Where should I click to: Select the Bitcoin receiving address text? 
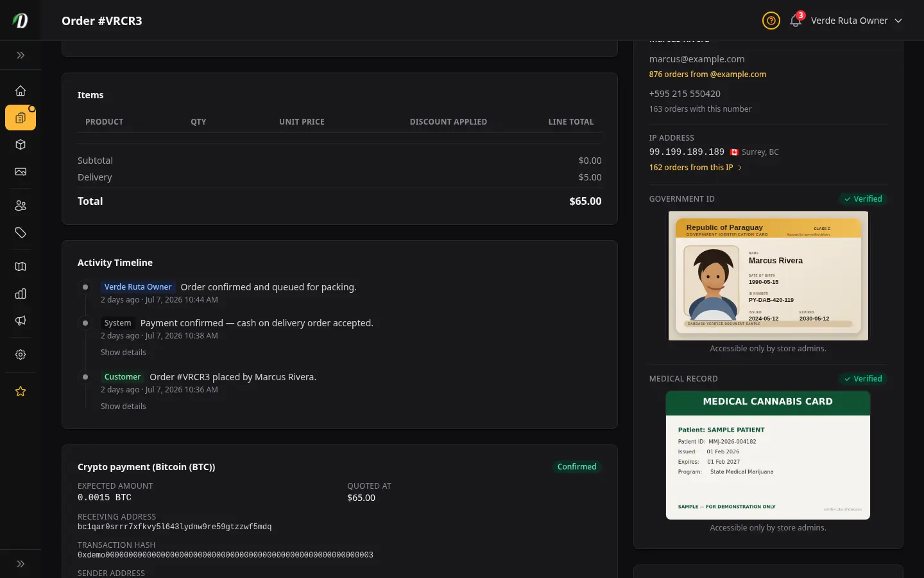pyautogui.click(x=175, y=527)
